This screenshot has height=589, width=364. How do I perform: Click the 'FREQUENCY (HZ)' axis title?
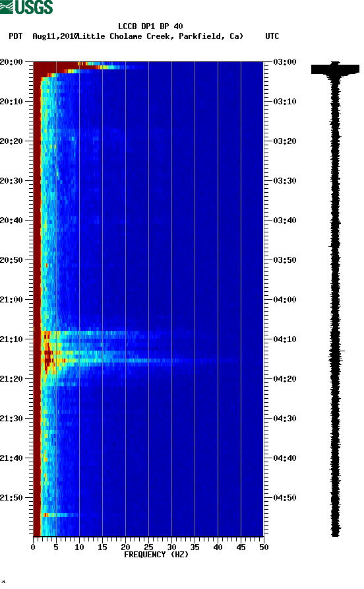tap(156, 555)
